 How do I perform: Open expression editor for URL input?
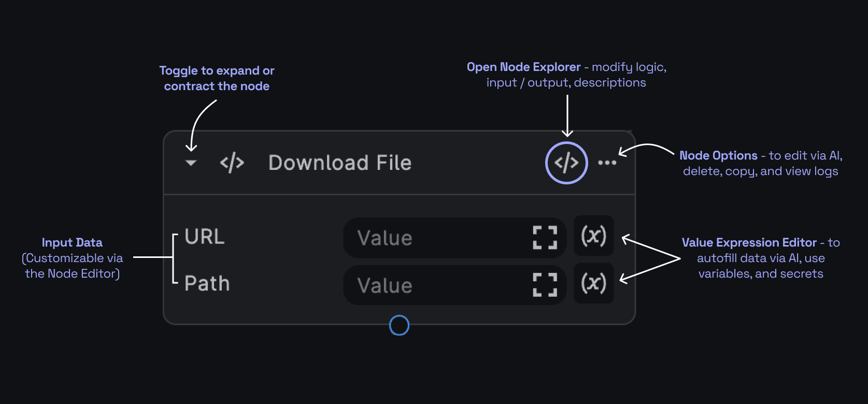tap(593, 236)
